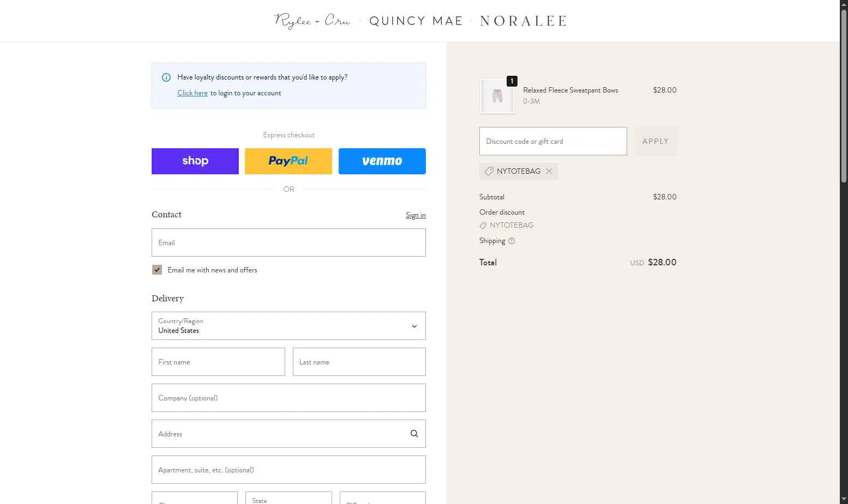Open the Quincy Mae brand logo
848x504 pixels.
coord(416,21)
